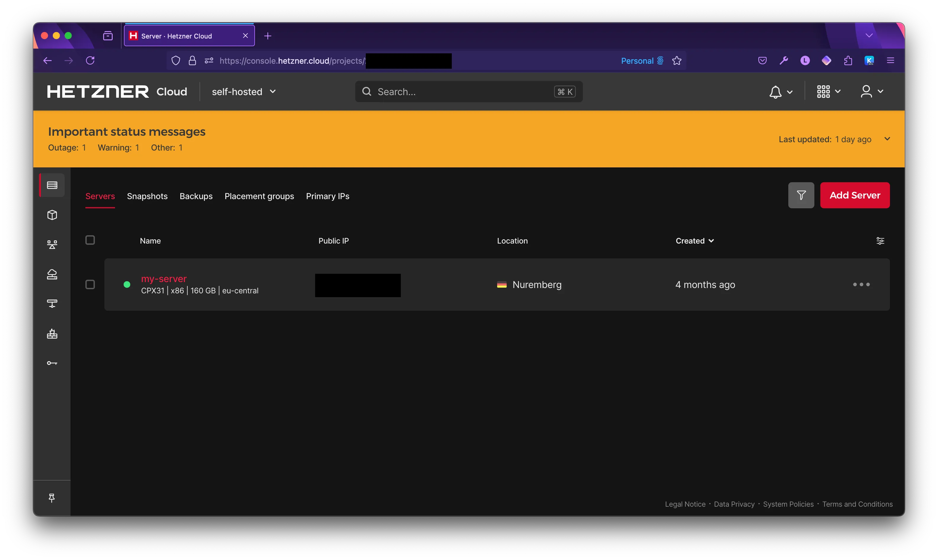Click the site security padlock icon

[192, 60]
